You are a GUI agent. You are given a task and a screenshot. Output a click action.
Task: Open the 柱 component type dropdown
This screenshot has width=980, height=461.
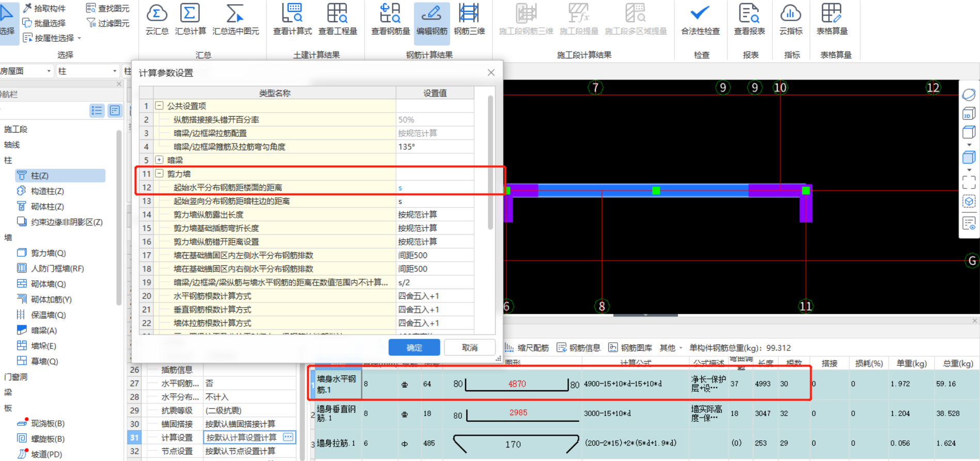[115, 71]
